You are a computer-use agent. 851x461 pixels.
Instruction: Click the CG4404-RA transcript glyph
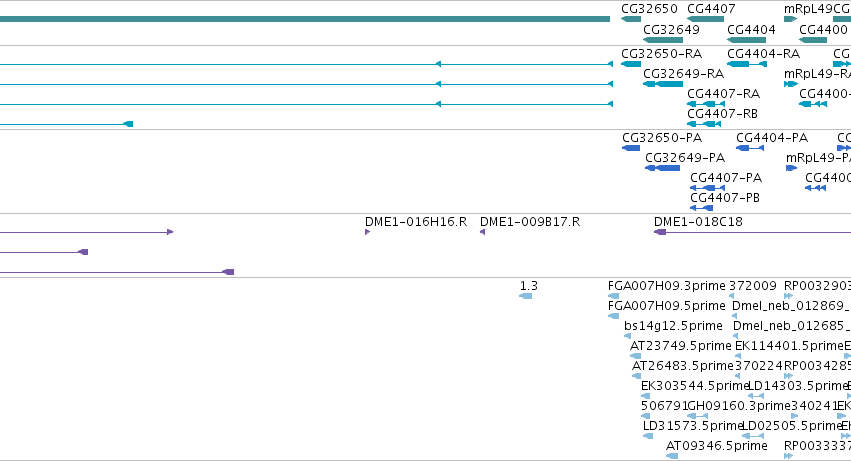point(747,64)
